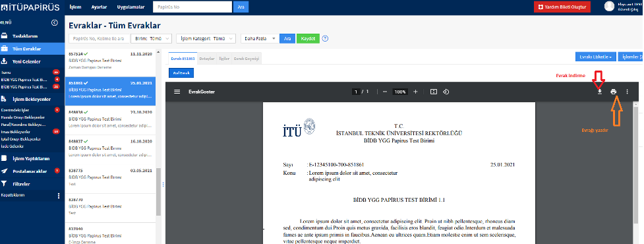
Task: Open İmza Bekleyenler item
Action: tap(16, 132)
